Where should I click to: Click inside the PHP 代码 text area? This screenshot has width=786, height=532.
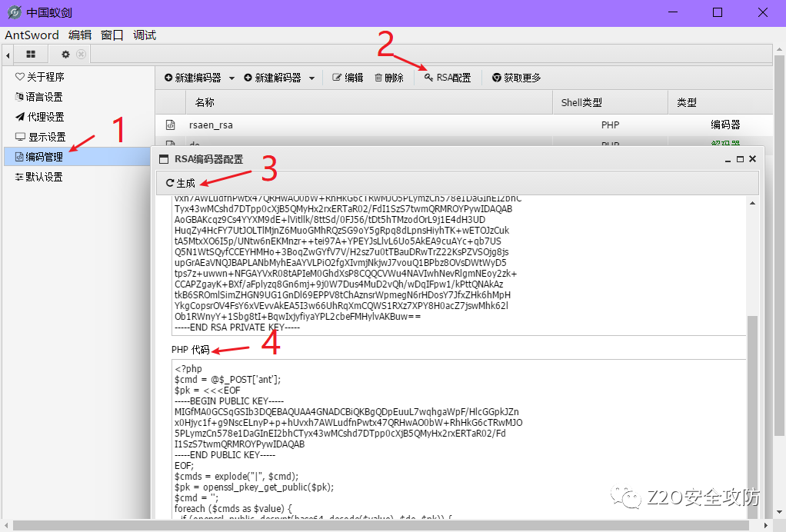[x=458, y=439]
